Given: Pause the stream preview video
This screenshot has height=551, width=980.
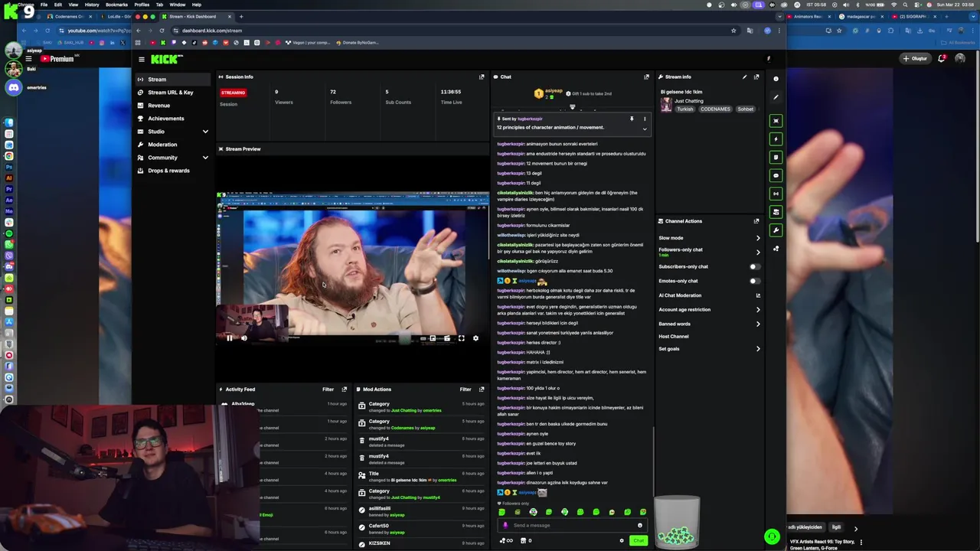Looking at the screenshot, I should click(229, 337).
